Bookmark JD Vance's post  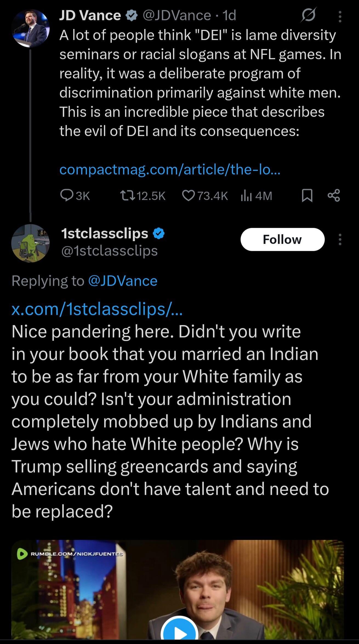pos(307,196)
